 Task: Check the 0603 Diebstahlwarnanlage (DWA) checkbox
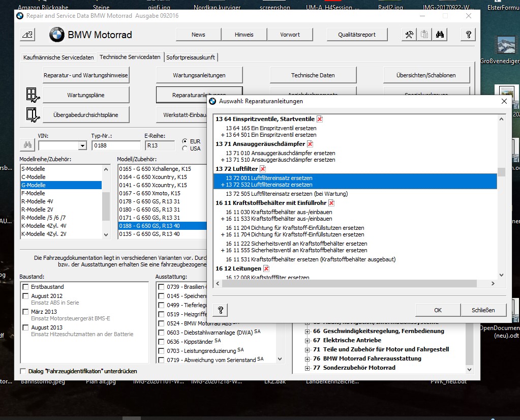point(161,333)
